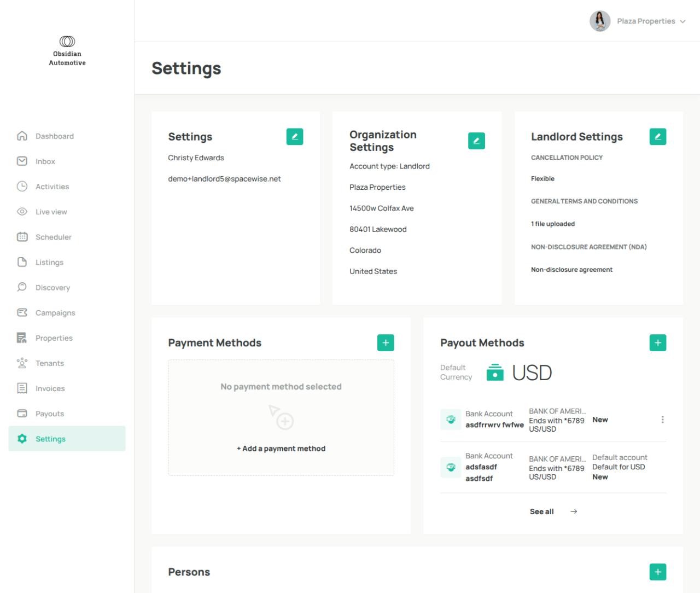The width and height of the screenshot is (700, 593).
Task: Click the Obsidian Automotive logo
Action: [67, 51]
